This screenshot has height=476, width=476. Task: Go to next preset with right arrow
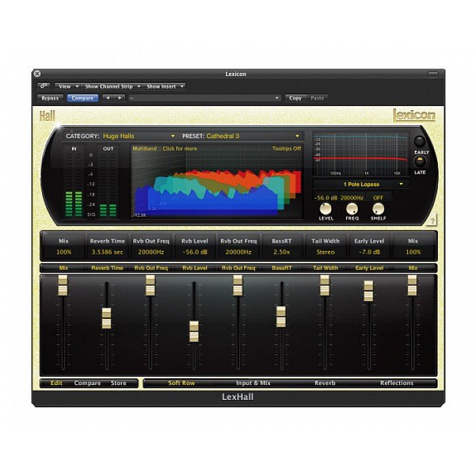(120, 98)
